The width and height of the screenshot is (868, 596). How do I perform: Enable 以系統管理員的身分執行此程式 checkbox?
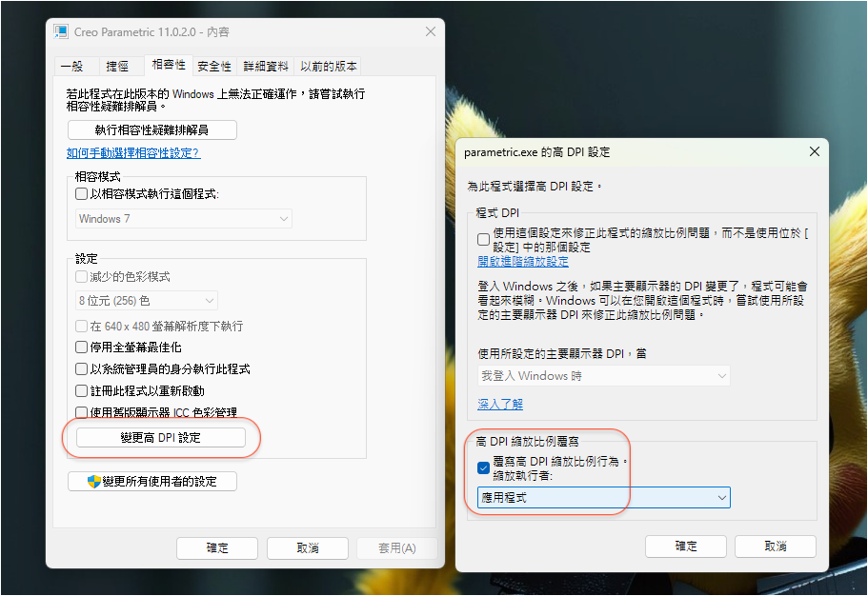click(x=82, y=369)
